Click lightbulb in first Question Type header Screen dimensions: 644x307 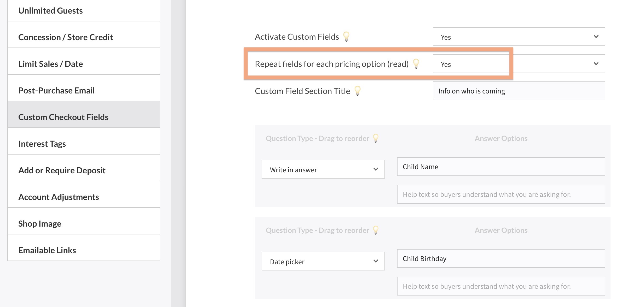376,138
